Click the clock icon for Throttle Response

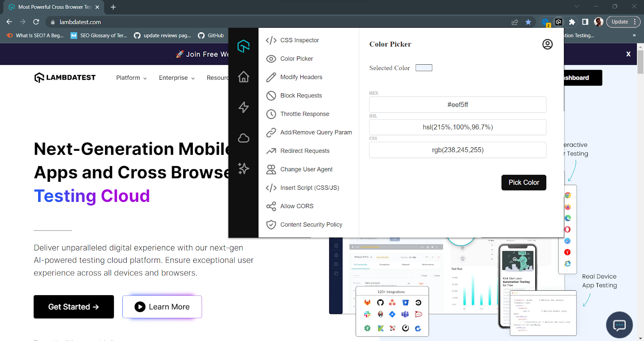click(271, 114)
